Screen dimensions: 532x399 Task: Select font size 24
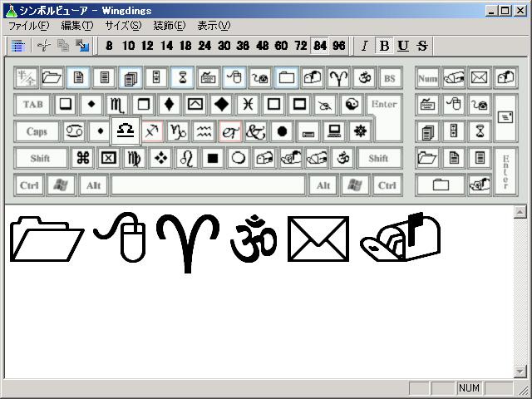204,46
